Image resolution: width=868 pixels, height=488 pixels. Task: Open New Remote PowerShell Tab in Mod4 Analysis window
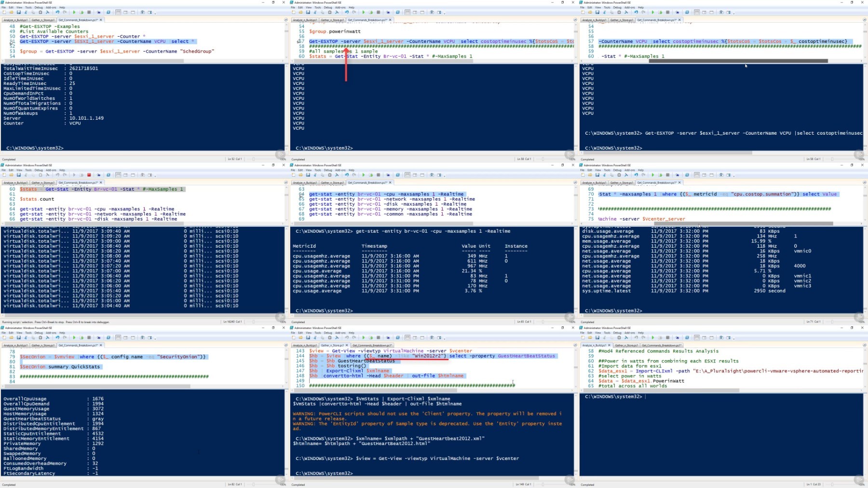[x=678, y=338]
